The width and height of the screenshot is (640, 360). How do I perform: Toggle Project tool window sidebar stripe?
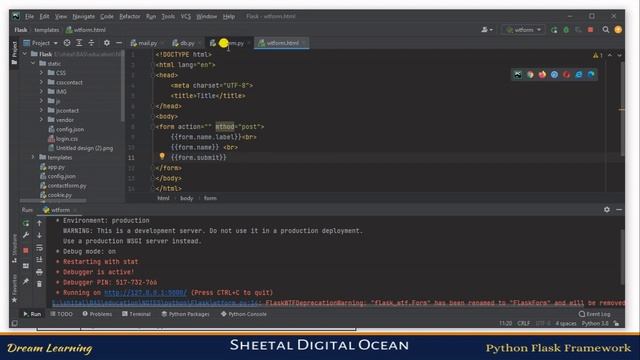(14, 53)
